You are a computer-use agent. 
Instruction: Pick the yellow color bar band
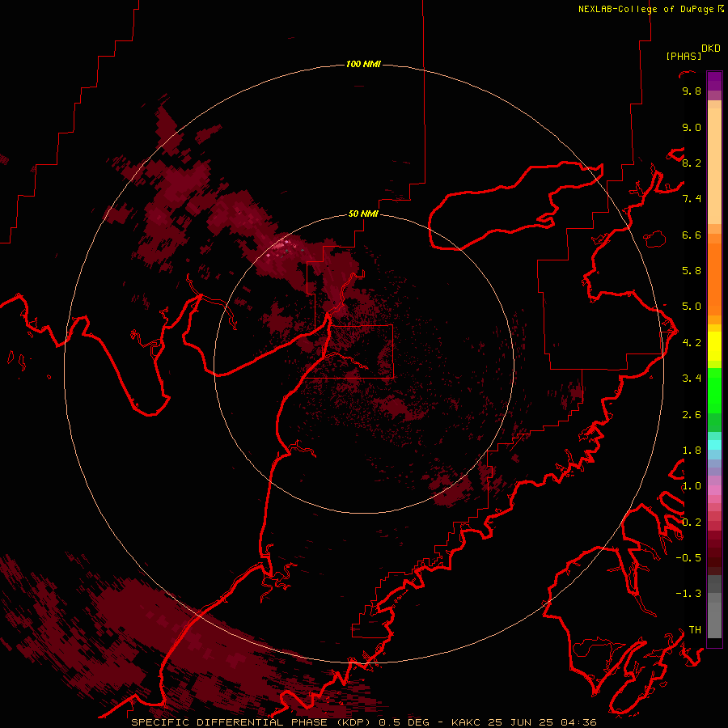pos(714,346)
